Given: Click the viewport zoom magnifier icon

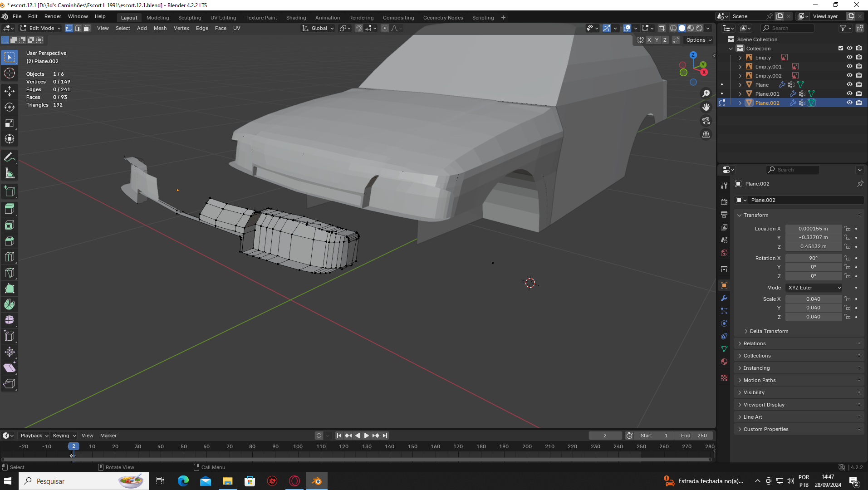Looking at the screenshot, I should pos(706,93).
